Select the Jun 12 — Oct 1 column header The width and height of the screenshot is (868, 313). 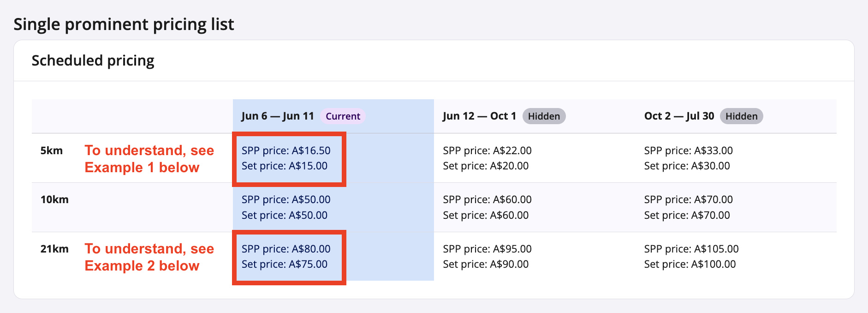tap(479, 116)
